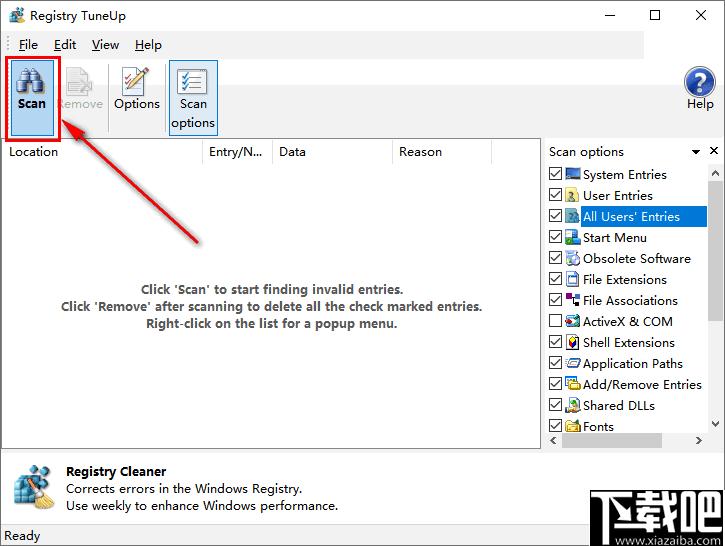The width and height of the screenshot is (725, 546).
Task: Start scanning with the Scan binoculars button
Action: pyautogui.click(x=31, y=98)
